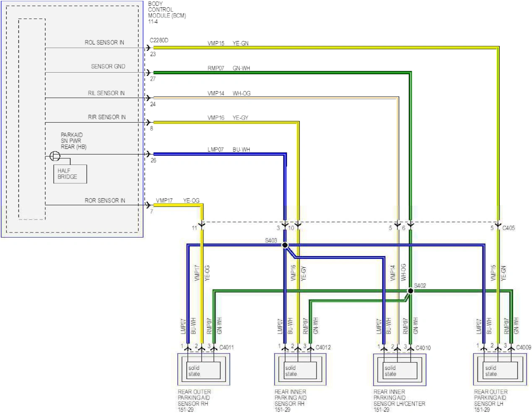Select the SENSOR GND label
532x413 pixels.
[108, 66]
